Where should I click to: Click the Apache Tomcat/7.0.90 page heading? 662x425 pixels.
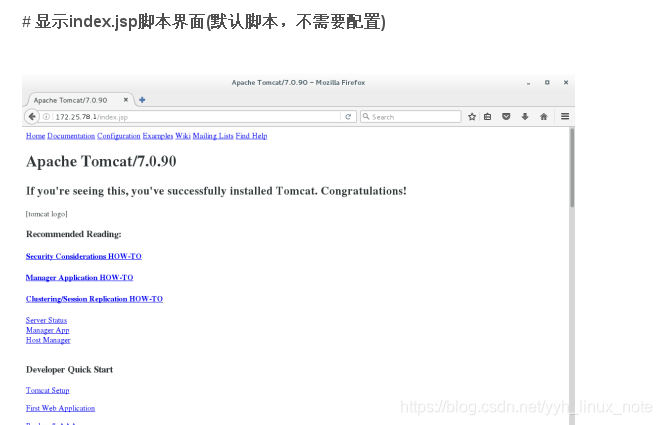(101, 162)
